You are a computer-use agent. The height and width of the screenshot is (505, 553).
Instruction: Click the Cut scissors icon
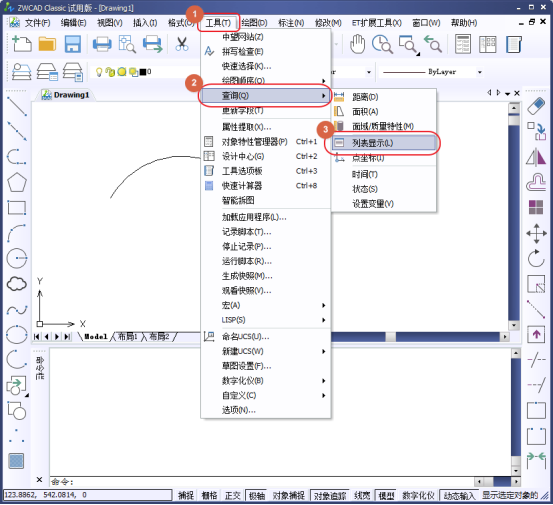[182, 44]
